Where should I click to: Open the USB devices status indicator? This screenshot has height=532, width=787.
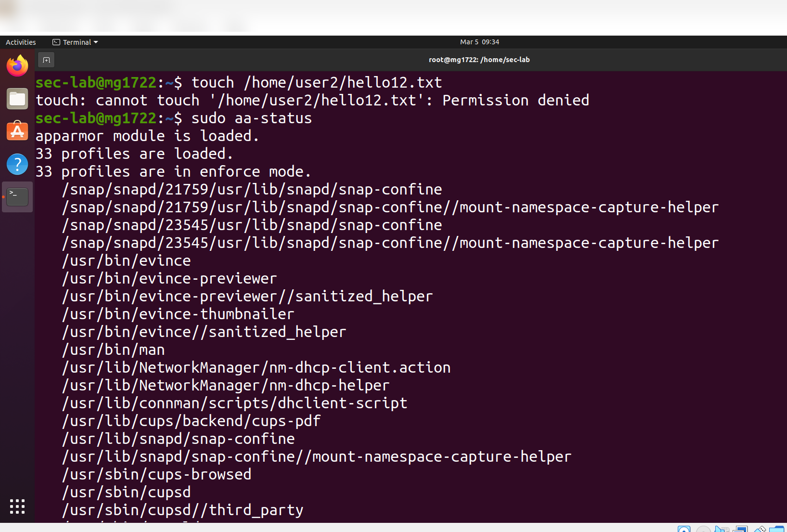click(760, 529)
